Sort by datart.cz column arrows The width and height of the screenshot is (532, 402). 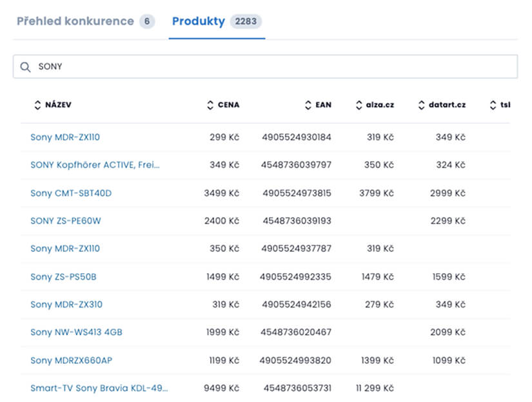pyautogui.click(x=421, y=105)
